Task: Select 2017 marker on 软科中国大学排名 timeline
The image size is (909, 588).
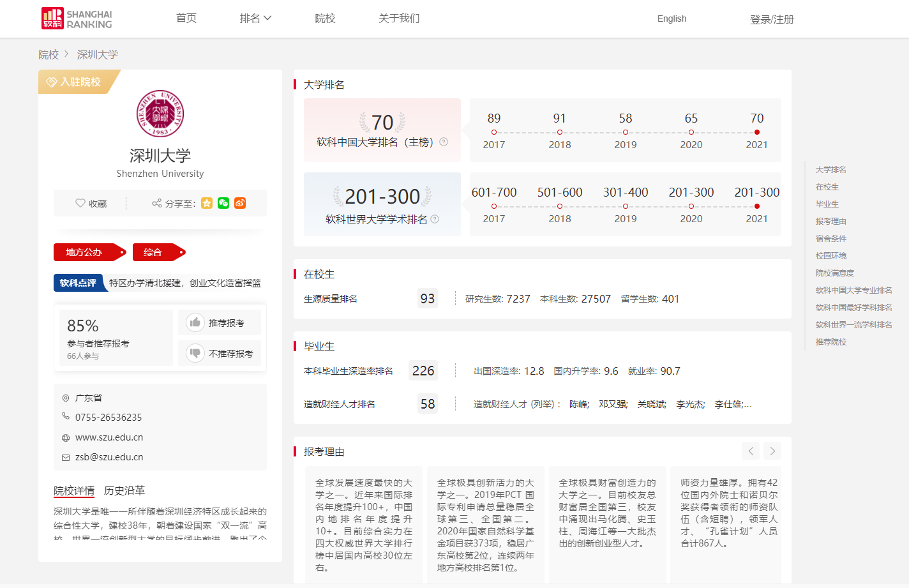Action: (x=494, y=132)
